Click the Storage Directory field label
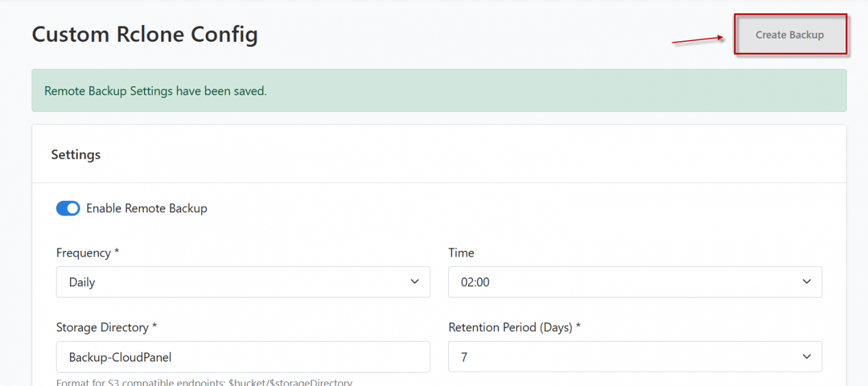 click(107, 327)
